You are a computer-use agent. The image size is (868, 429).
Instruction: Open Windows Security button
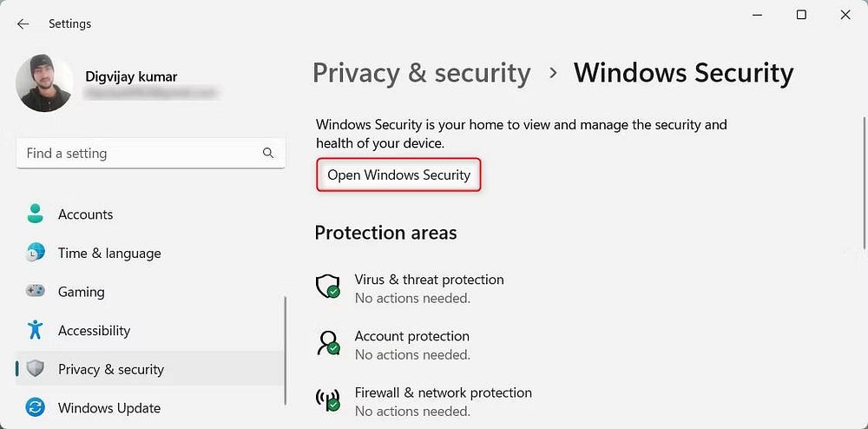point(398,175)
